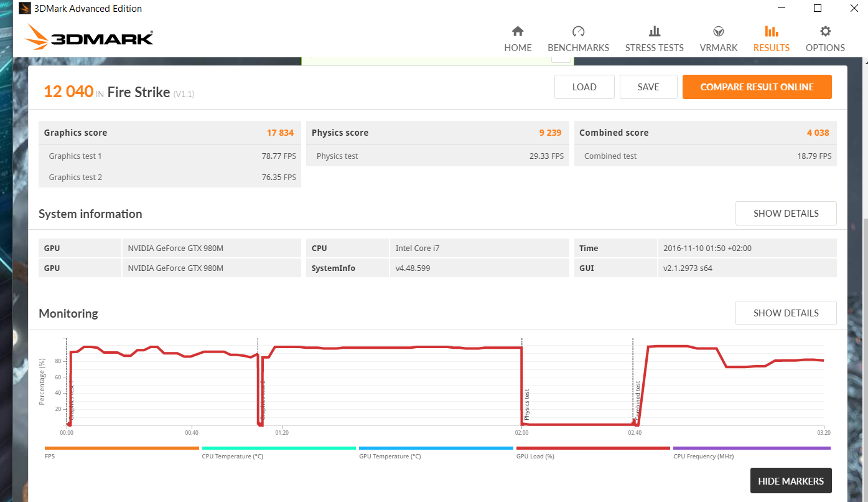The height and width of the screenshot is (502, 868).
Task: Click the Monitoring heading
Action: click(68, 313)
